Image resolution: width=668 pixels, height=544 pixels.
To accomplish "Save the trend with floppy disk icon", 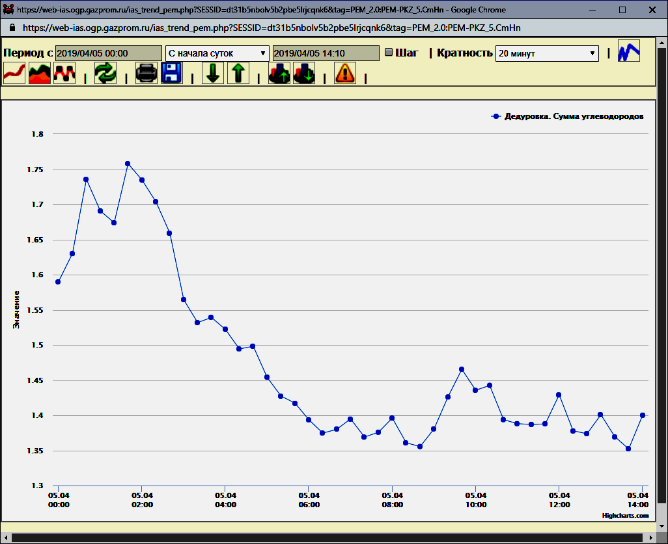I will pyautogui.click(x=172, y=73).
